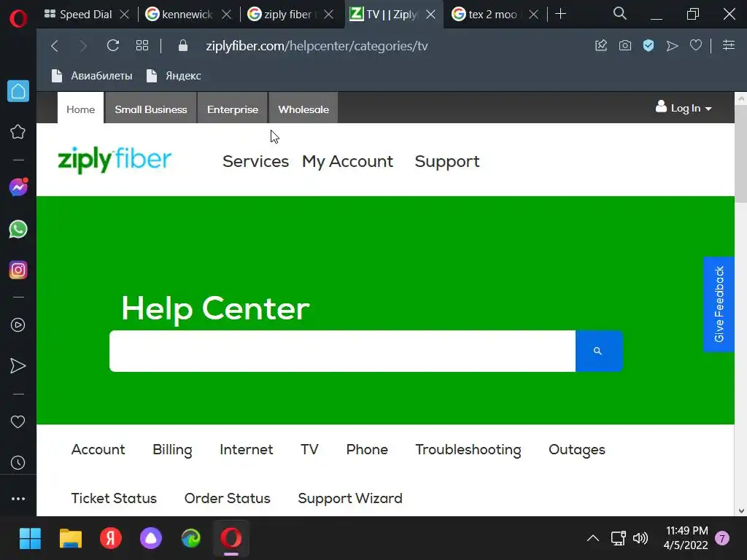Image resolution: width=747 pixels, height=560 pixels.
Task: Send page to My Flow from address bar
Action: 672,46
